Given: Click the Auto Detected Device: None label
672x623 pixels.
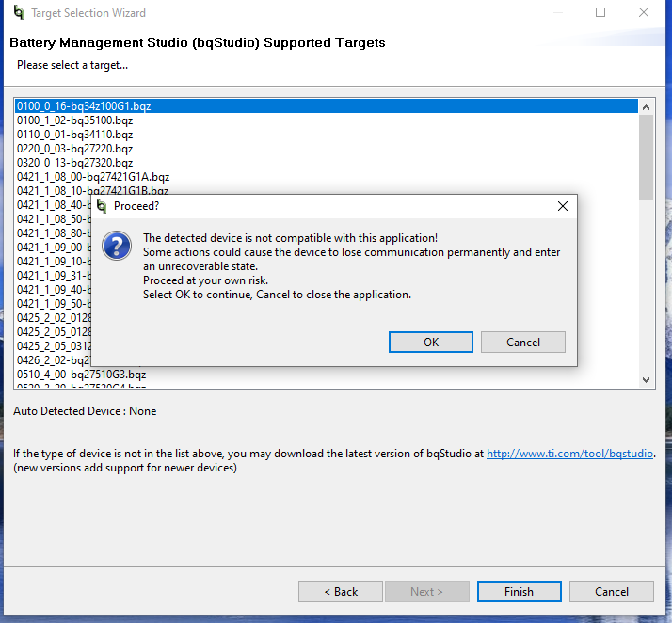Looking at the screenshot, I should (x=85, y=411).
